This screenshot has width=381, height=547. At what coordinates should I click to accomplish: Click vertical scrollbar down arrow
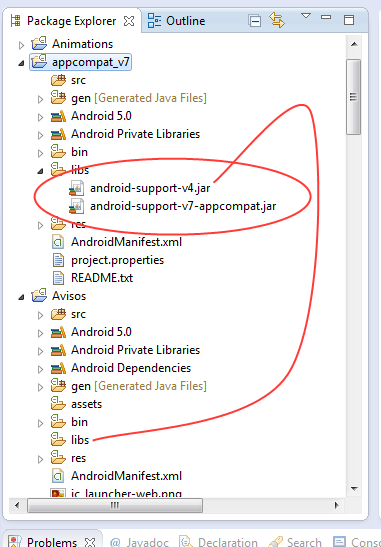tap(354, 488)
